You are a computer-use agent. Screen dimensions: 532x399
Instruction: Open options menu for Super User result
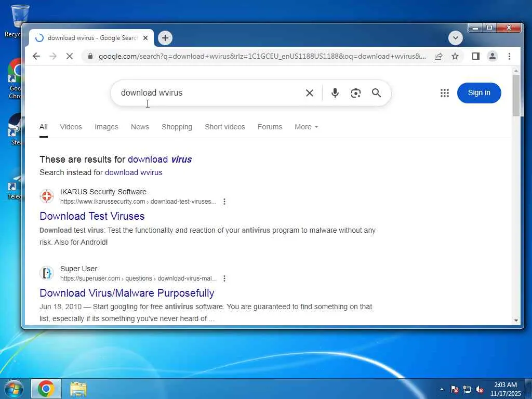(x=224, y=278)
